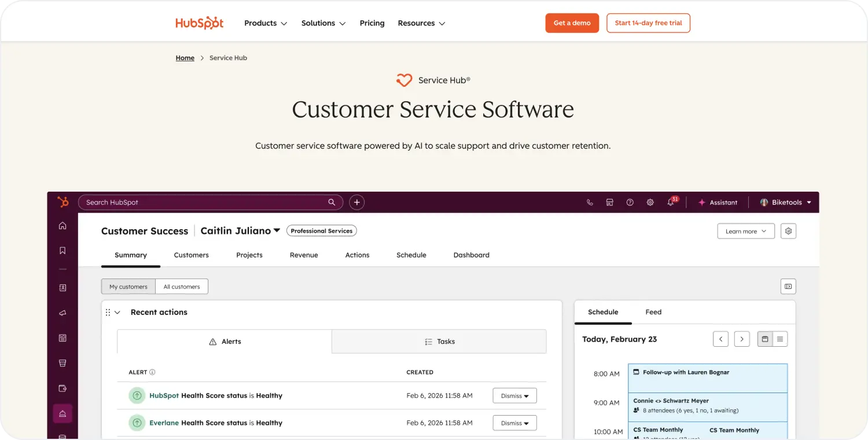
Task: Open the phone calling icon in the top bar
Action: [x=590, y=202]
